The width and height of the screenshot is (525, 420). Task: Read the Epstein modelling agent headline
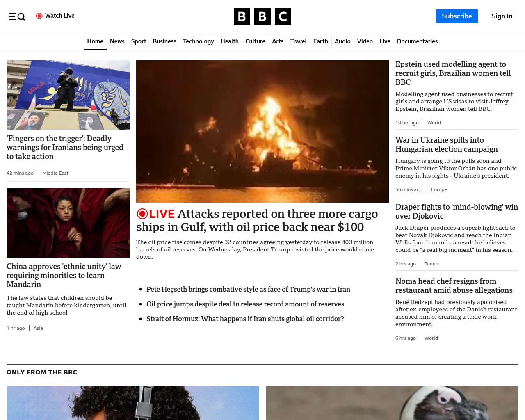[x=453, y=73]
